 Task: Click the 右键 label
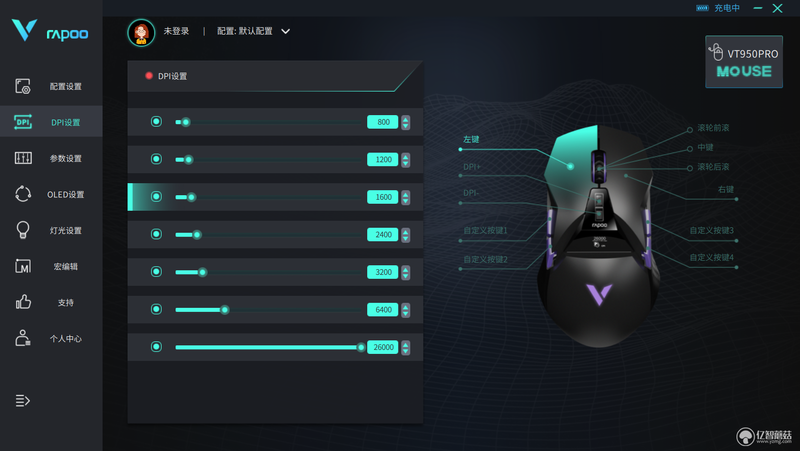coord(726,189)
